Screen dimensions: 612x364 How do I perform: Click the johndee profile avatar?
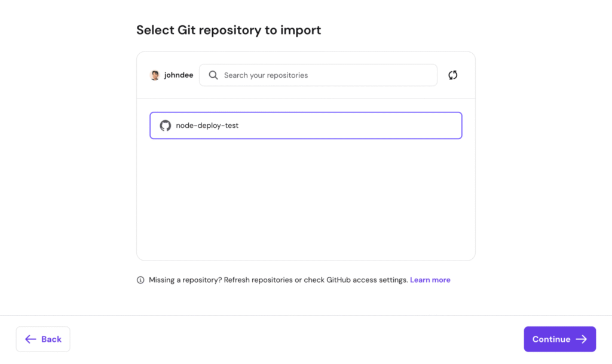click(155, 75)
